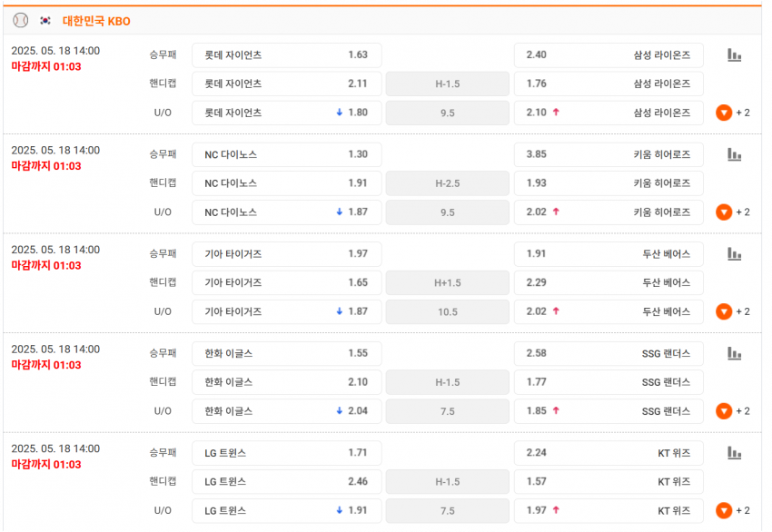Open statistics chart for Lotte Giants match
This screenshot has width=772, height=532.
coord(734,55)
